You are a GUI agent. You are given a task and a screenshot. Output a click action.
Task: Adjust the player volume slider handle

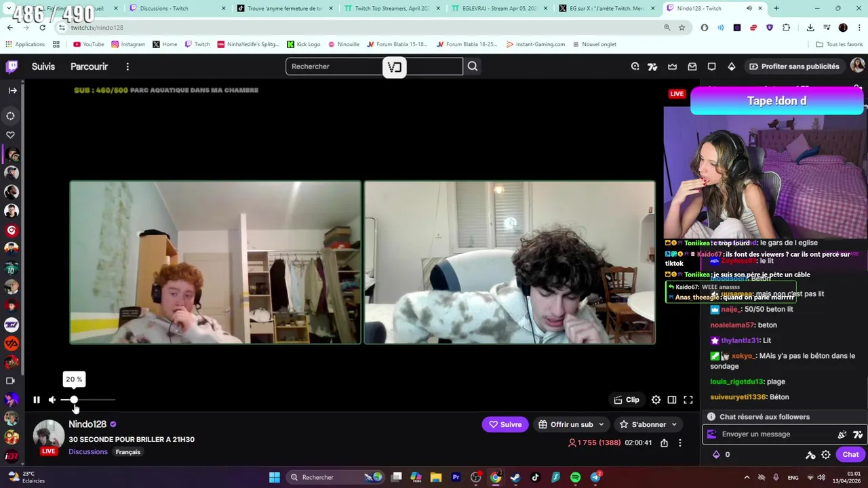click(74, 400)
